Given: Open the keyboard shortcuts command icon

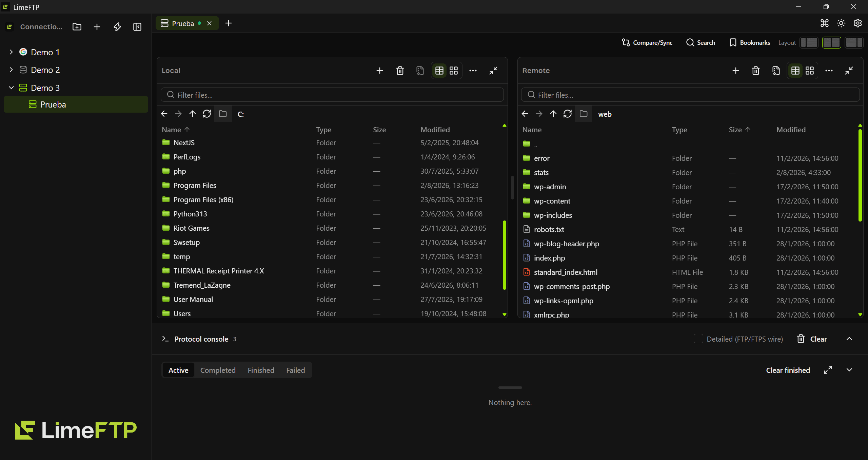Looking at the screenshot, I should (825, 23).
